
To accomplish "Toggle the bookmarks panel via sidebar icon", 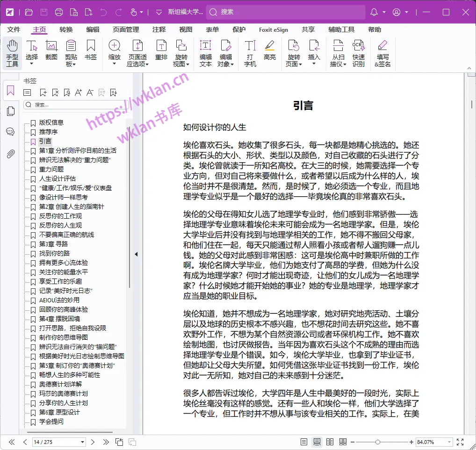I will 10,91.
